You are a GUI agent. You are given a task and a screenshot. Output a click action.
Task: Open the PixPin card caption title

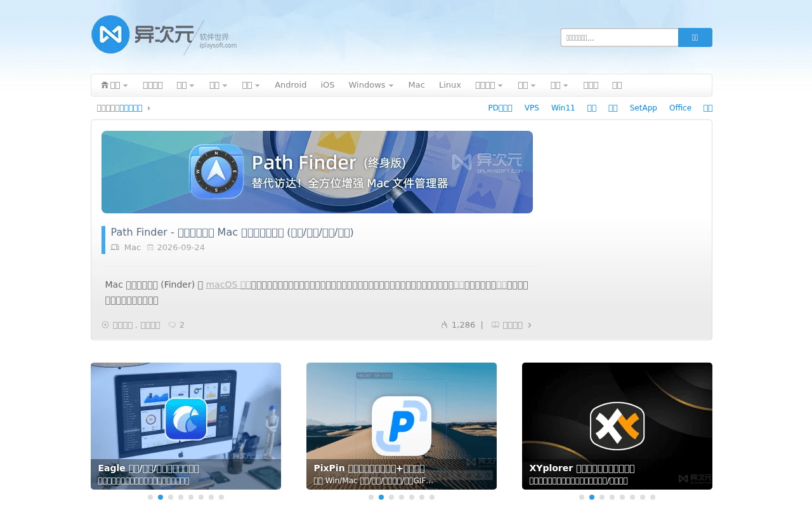[369, 469]
